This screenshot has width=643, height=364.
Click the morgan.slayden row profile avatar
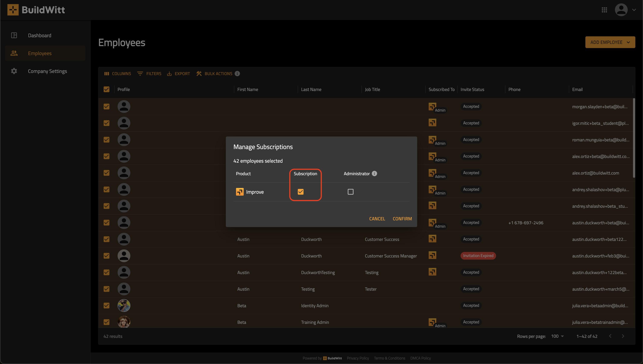point(124,107)
